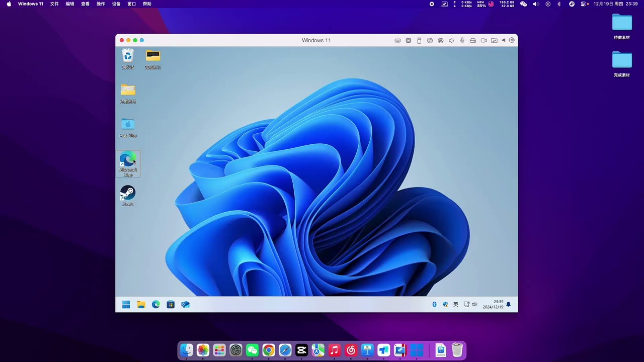Launch Google Chrome from the Dock

click(x=269, y=350)
